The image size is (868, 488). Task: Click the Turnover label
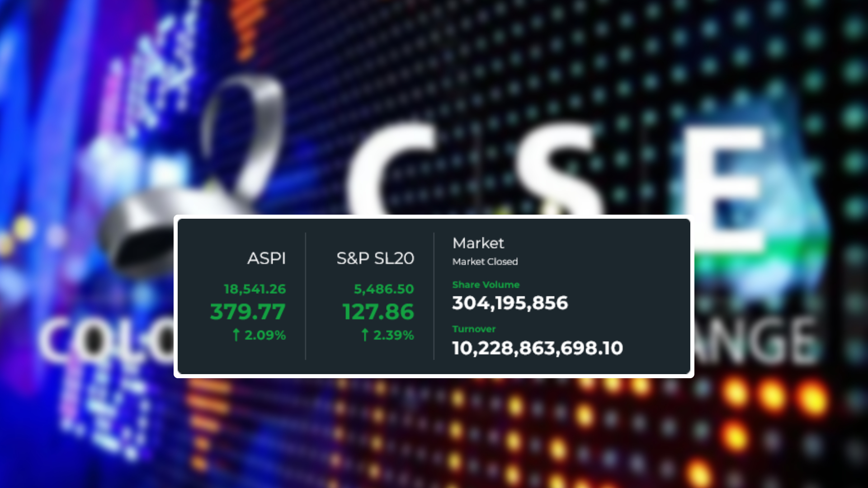tap(474, 329)
